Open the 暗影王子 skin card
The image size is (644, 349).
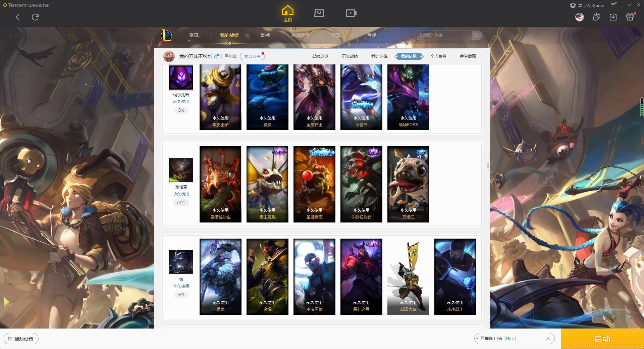click(220, 97)
